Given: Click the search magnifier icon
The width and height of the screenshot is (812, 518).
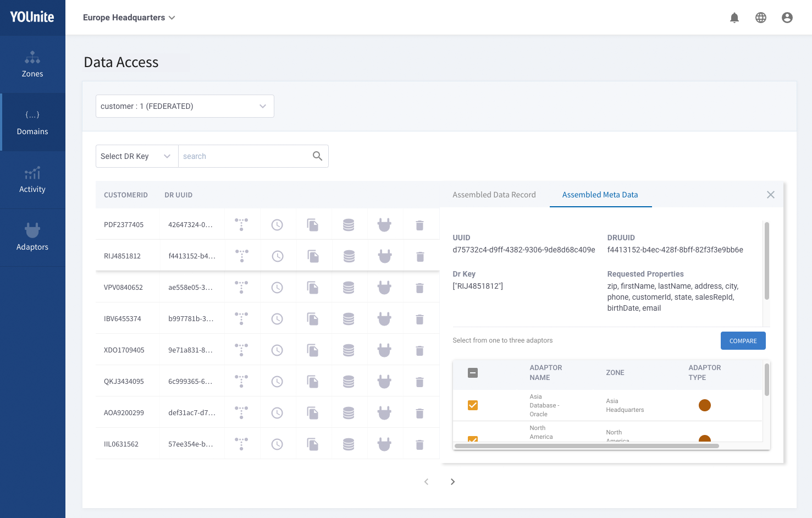Looking at the screenshot, I should click(x=317, y=156).
